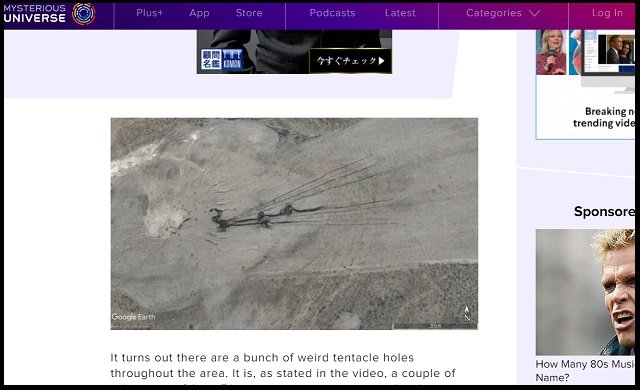Click the Google Earth watermark on image
This screenshot has height=390, width=640.
click(x=133, y=317)
